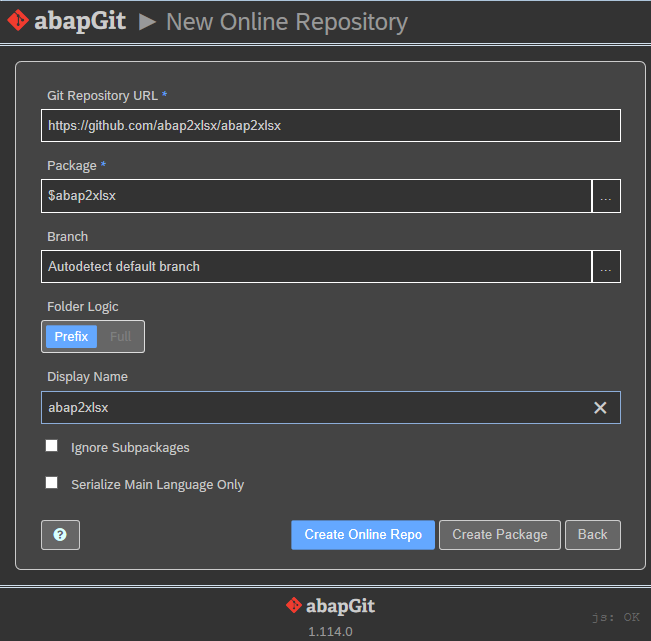Focus the Git Repository URL input field

331,125
